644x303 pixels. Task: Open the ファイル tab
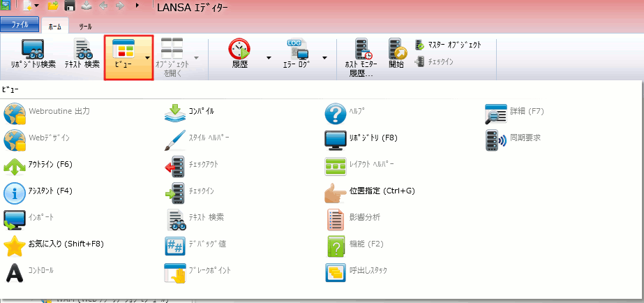point(20,24)
